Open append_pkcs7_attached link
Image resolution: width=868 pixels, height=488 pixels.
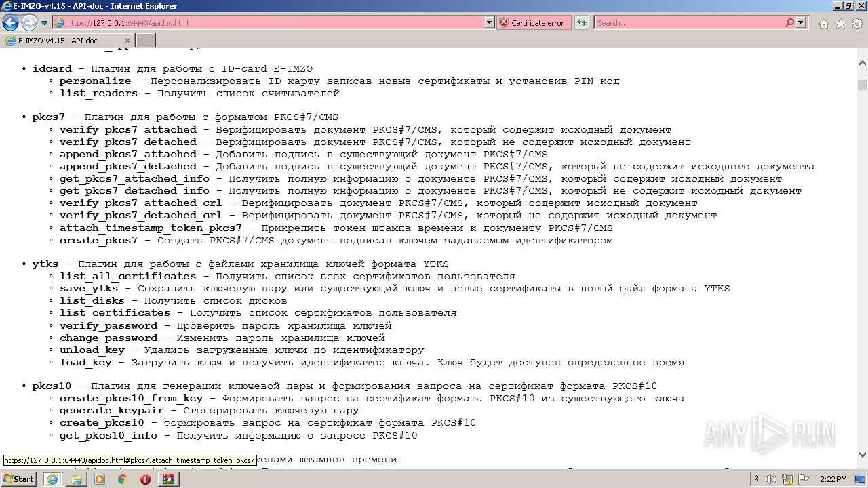127,154
